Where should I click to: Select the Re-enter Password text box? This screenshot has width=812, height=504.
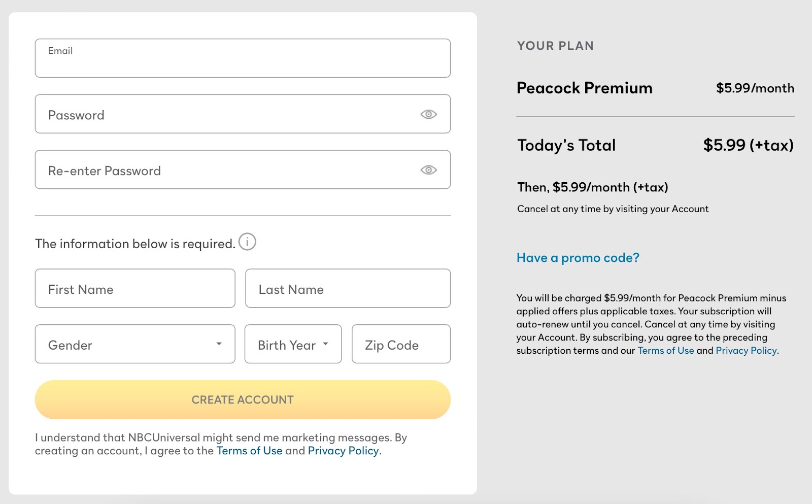point(243,170)
